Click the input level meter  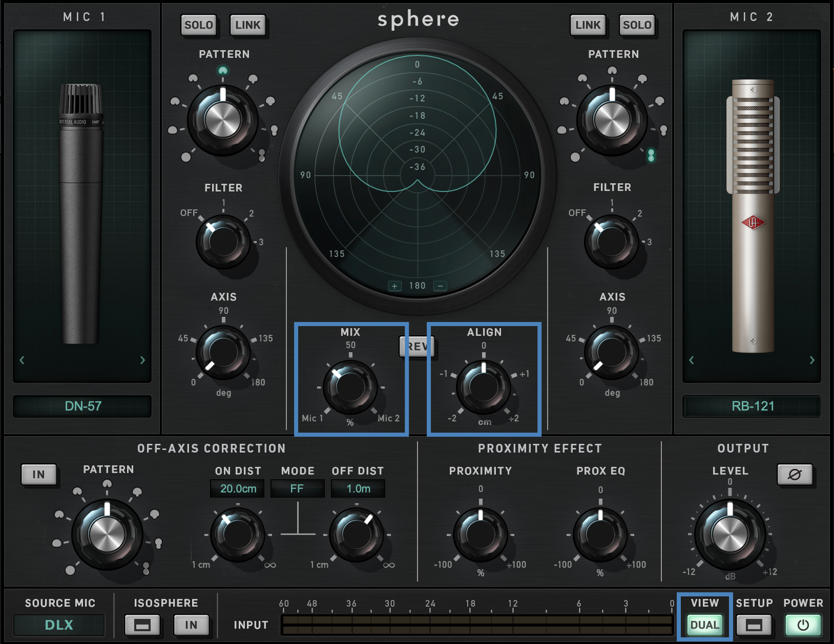click(x=477, y=625)
